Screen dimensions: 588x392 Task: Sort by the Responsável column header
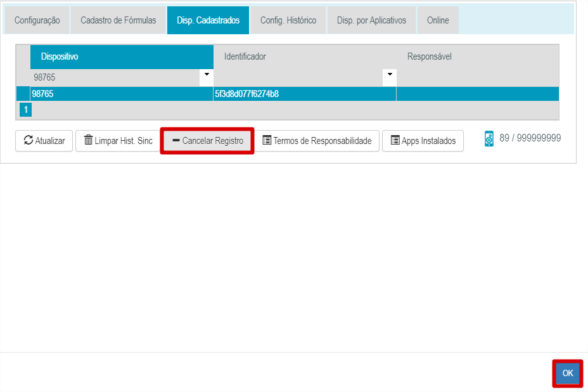coord(478,56)
